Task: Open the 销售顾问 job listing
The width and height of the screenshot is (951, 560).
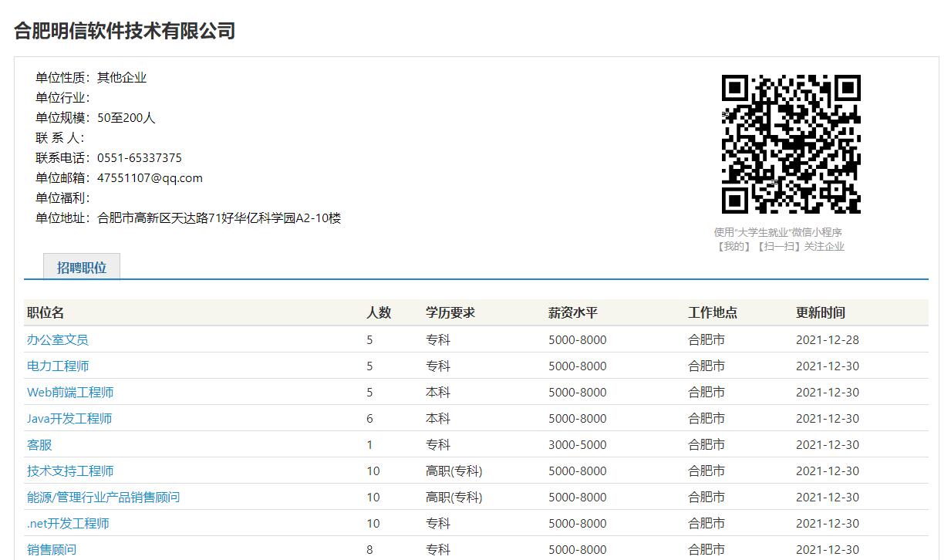Action: pos(52,549)
